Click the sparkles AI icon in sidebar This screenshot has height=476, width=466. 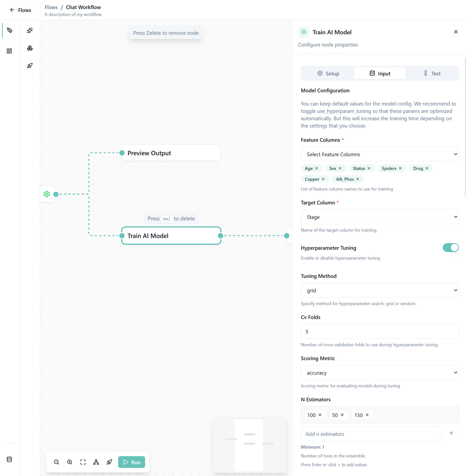pos(30,30)
